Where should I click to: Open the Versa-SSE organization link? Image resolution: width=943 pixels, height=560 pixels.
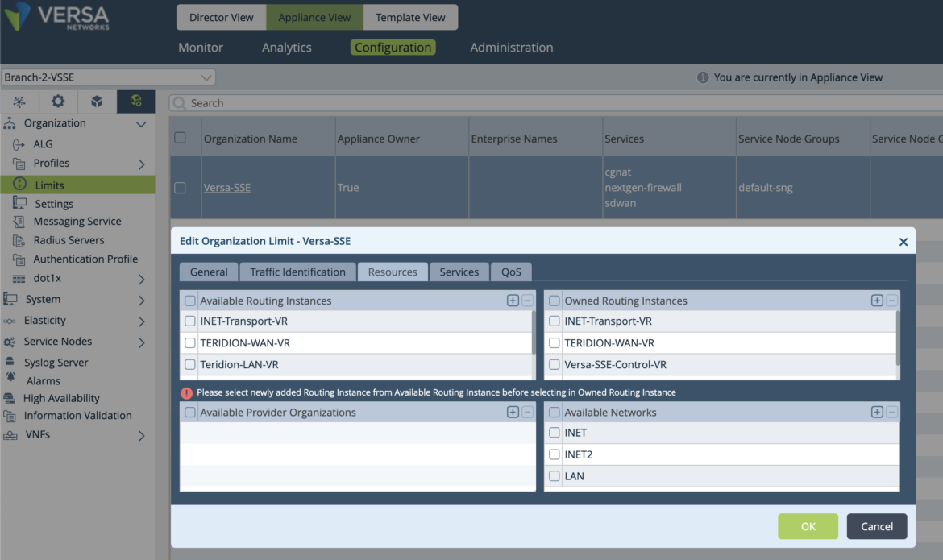[226, 187]
